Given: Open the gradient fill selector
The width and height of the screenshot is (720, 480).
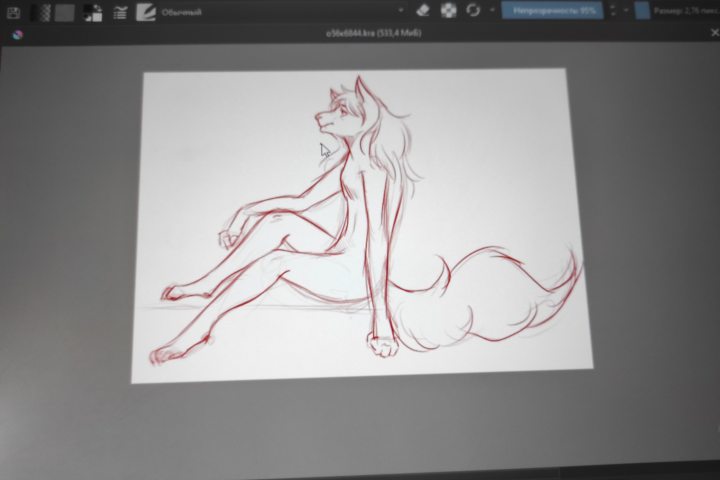Looking at the screenshot, I should pyautogui.click(x=40, y=12).
